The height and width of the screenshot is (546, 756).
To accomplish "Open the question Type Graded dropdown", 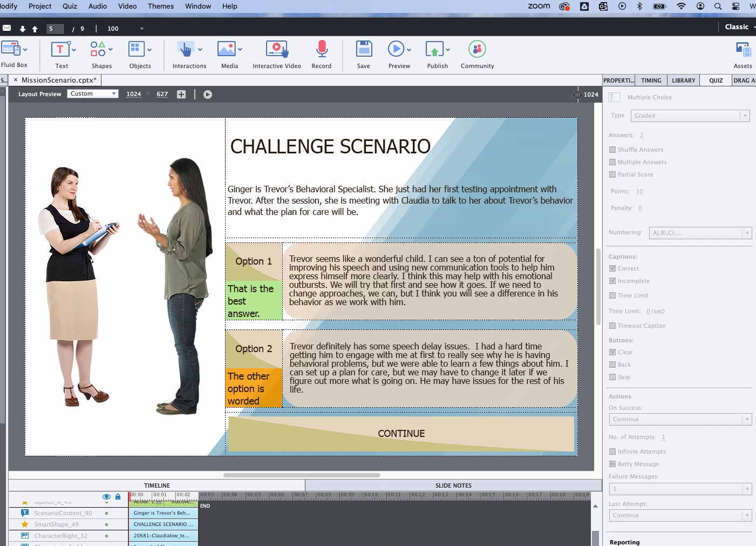I will [x=690, y=116].
